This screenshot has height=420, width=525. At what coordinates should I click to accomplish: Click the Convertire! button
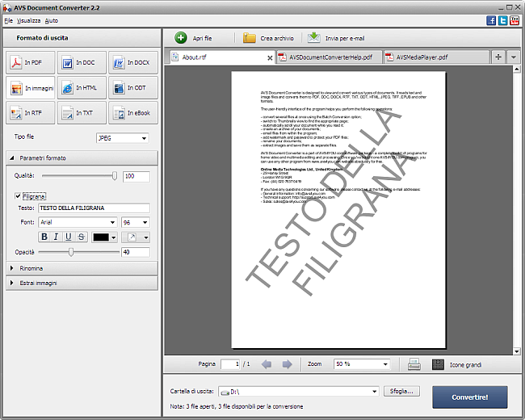point(470,397)
